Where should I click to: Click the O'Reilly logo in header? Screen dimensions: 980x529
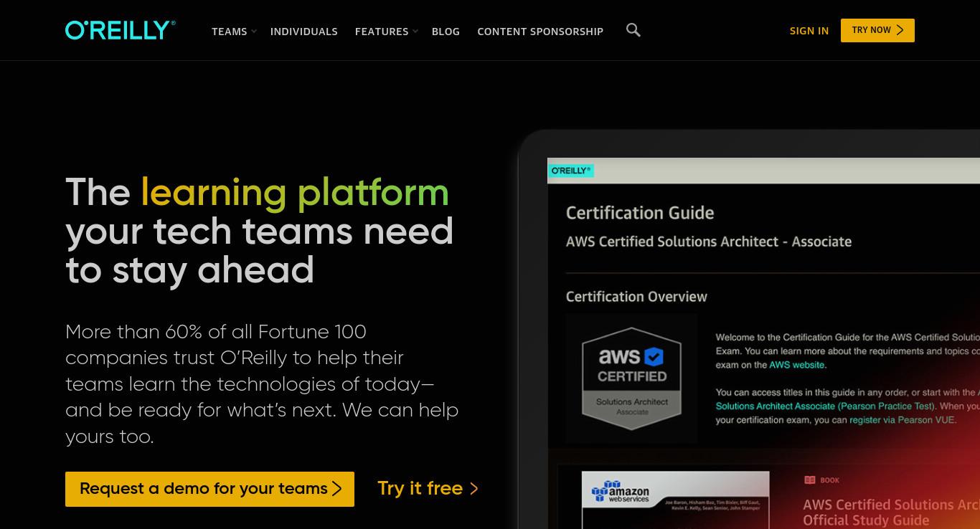point(120,30)
